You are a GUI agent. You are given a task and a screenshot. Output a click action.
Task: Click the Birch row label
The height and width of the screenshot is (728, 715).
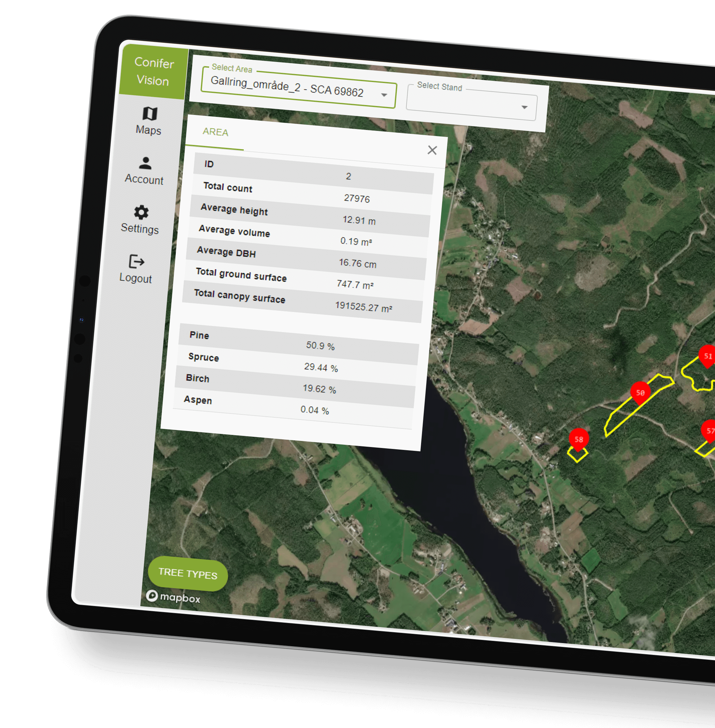[197, 378]
